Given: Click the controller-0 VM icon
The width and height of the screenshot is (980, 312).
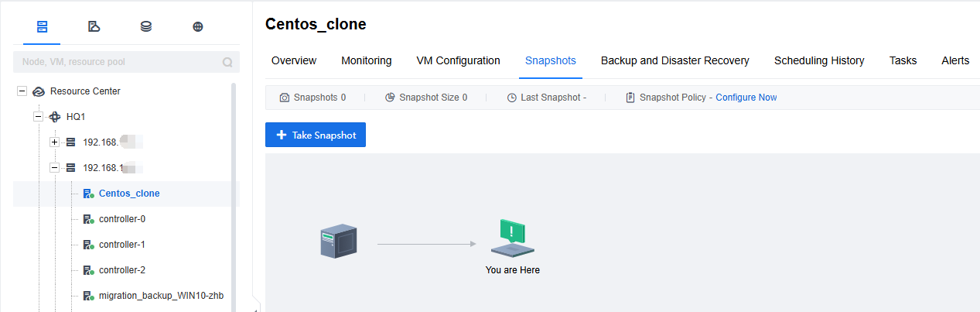Looking at the screenshot, I should [x=88, y=219].
